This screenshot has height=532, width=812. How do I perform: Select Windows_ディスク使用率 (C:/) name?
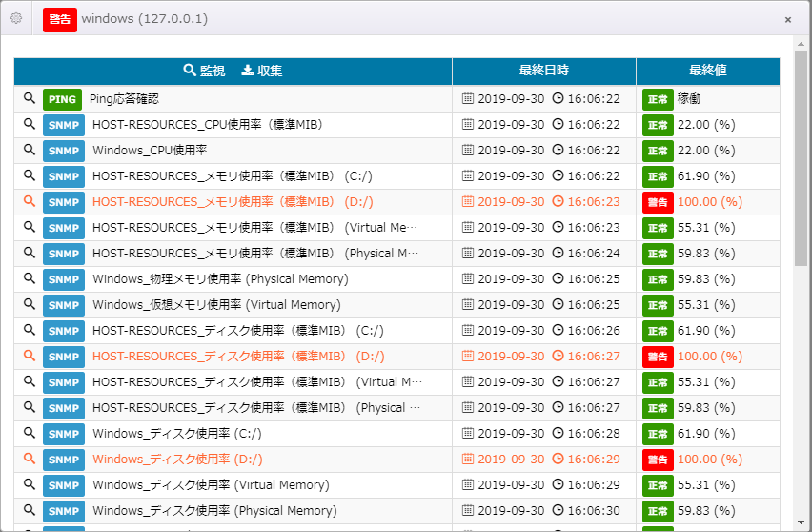click(x=176, y=434)
